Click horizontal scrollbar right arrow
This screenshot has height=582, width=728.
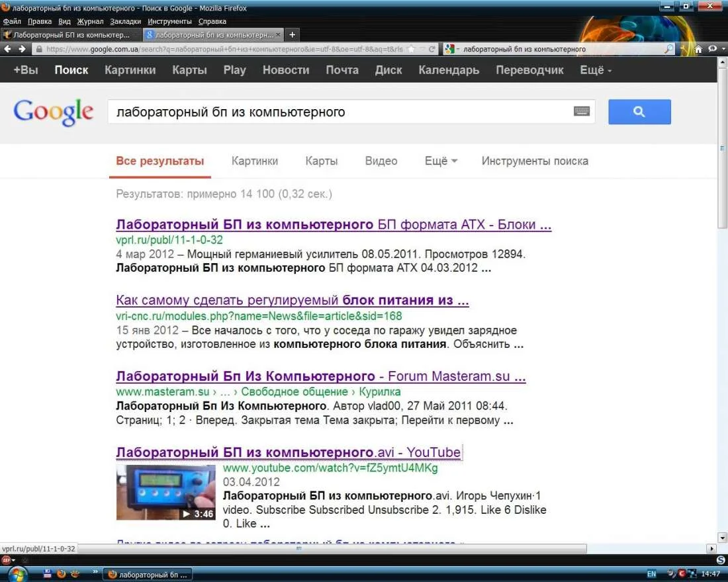tap(711, 548)
